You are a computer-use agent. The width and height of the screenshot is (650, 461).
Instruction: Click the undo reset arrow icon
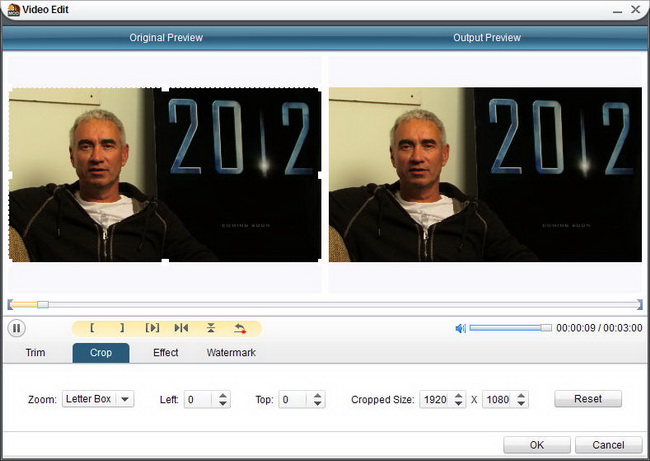coord(240,328)
